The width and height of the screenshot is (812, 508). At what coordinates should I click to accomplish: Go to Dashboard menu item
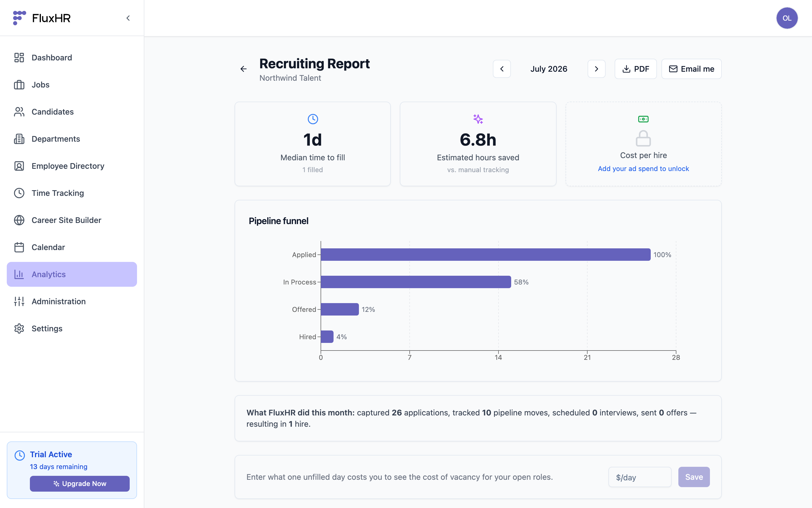pyautogui.click(x=72, y=58)
